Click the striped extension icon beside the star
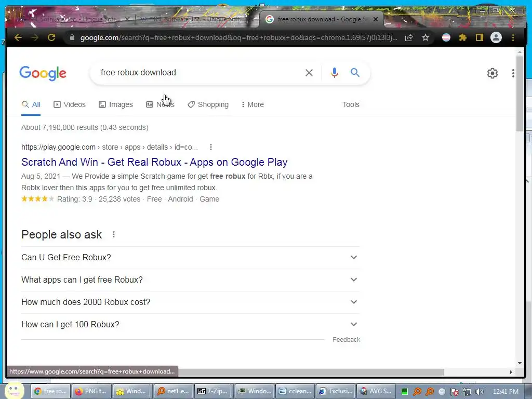532x399 pixels. tap(446, 37)
